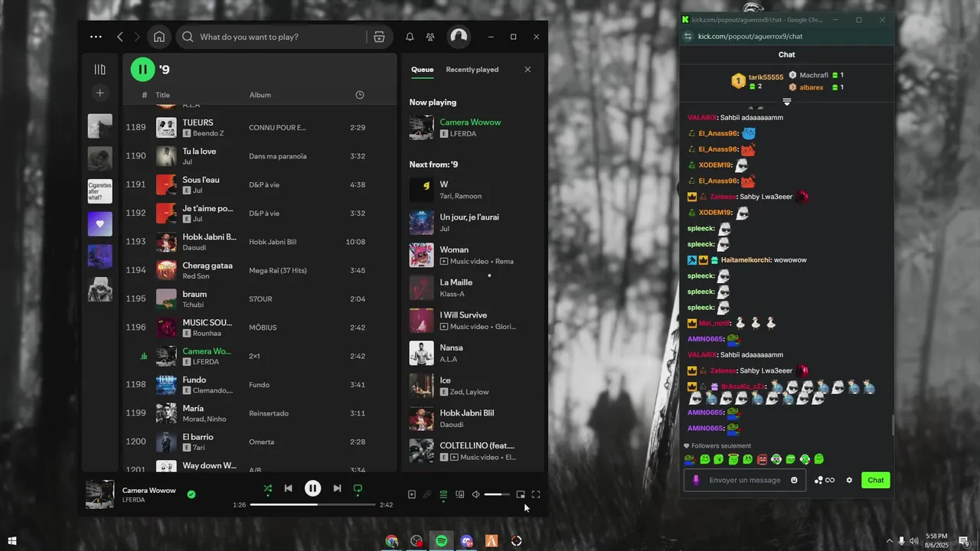Open artist Rounhaa under MUSIC SOU...

click(206, 334)
